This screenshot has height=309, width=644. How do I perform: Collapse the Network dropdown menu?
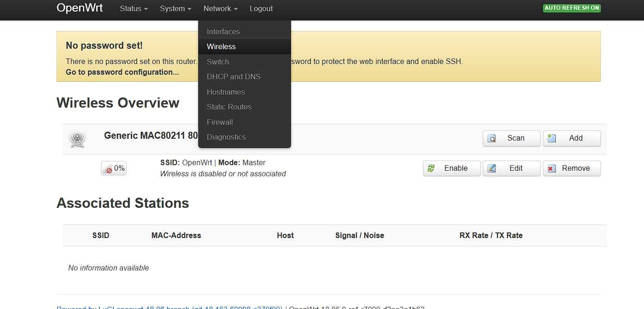click(x=221, y=8)
